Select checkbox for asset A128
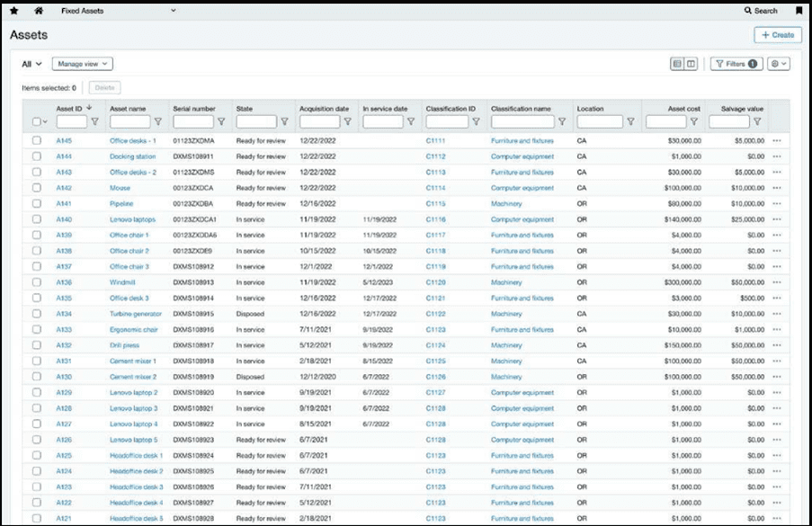This screenshot has width=812, height=526. coord(36,408)
